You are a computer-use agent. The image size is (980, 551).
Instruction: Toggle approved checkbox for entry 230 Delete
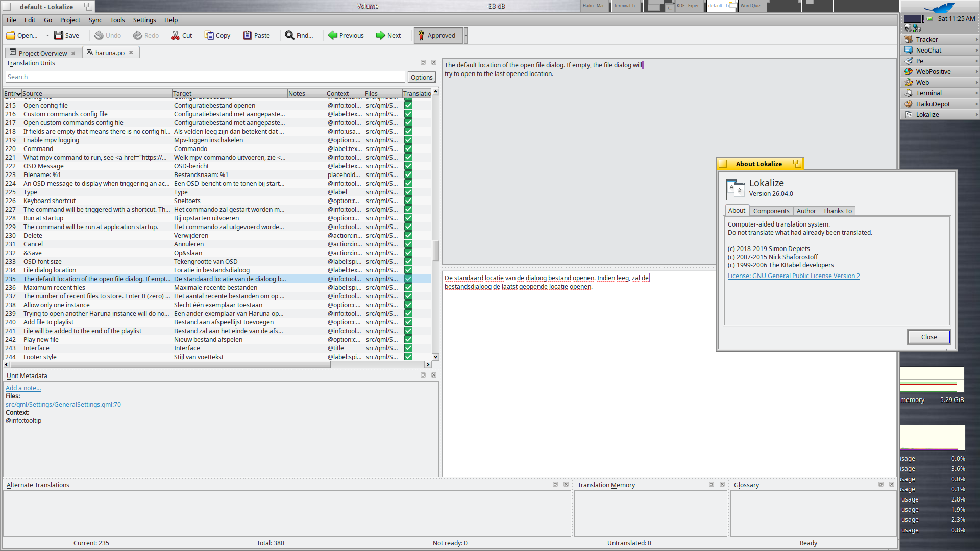coord(408,236)
